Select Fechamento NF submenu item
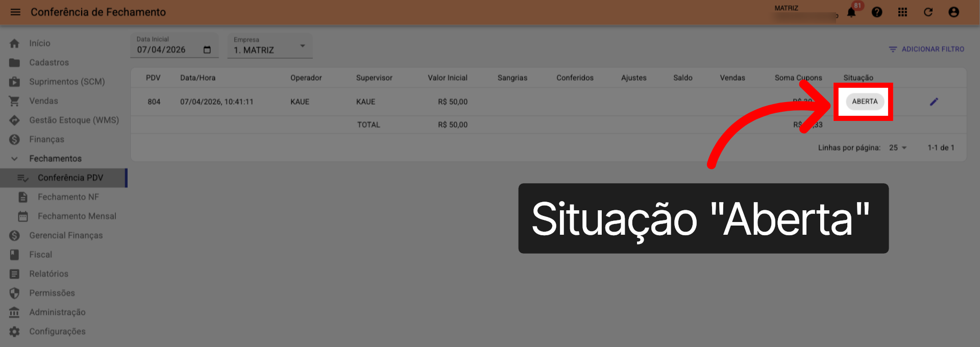This screenshot has width=980, height=347. tap(68, 197)
